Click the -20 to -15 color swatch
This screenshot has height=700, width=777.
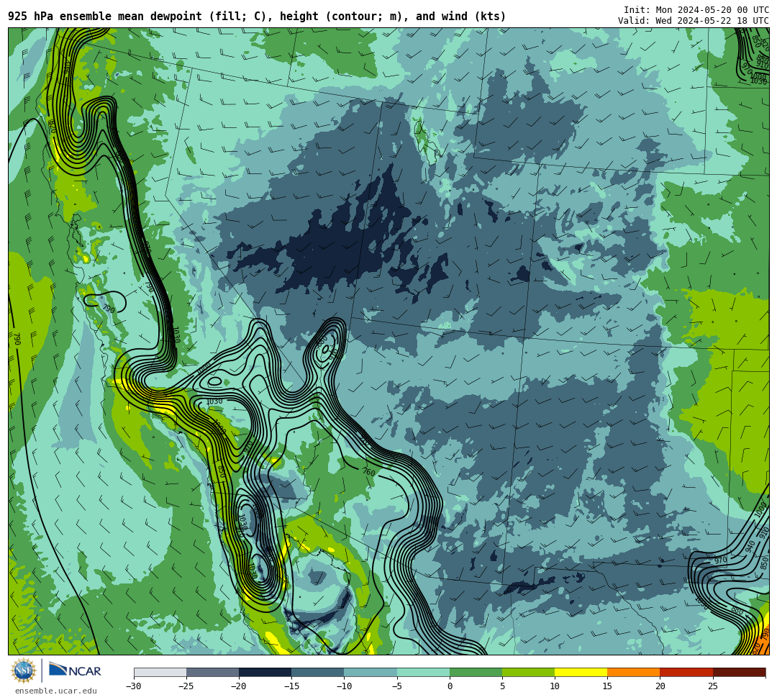coord(265,672)
